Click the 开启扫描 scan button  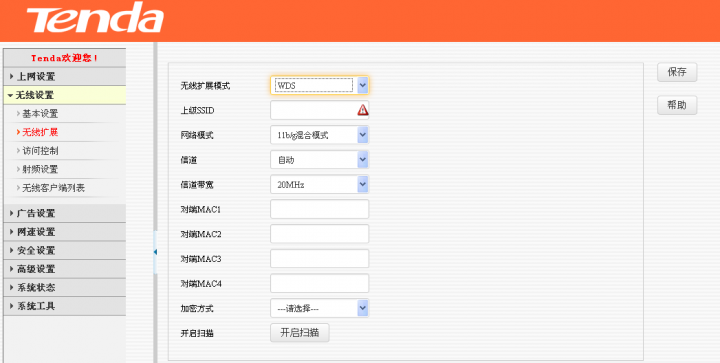pyautogui.click(x=300, y=333)
